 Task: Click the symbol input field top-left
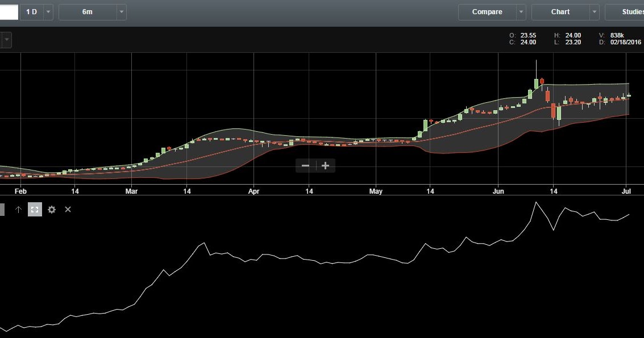9,11
